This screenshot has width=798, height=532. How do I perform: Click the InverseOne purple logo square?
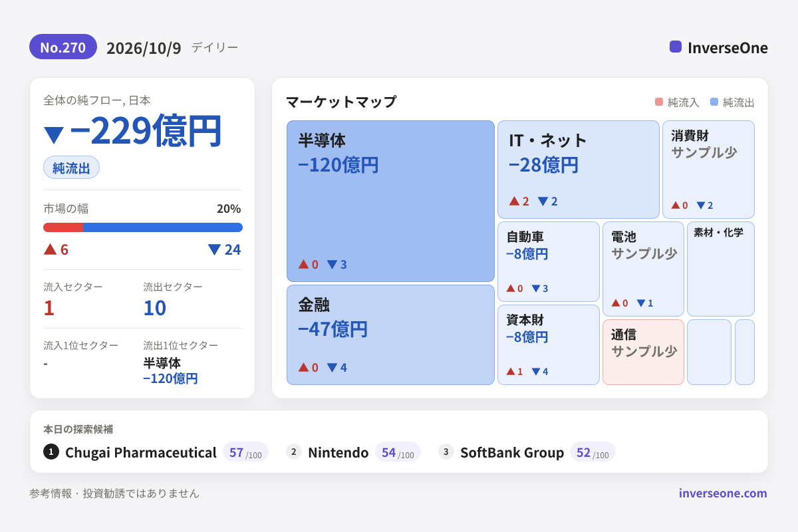[x=676, y=47]
